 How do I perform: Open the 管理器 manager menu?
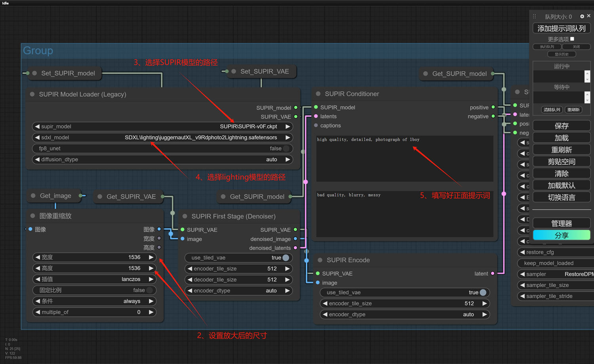(x=562, y=223)
